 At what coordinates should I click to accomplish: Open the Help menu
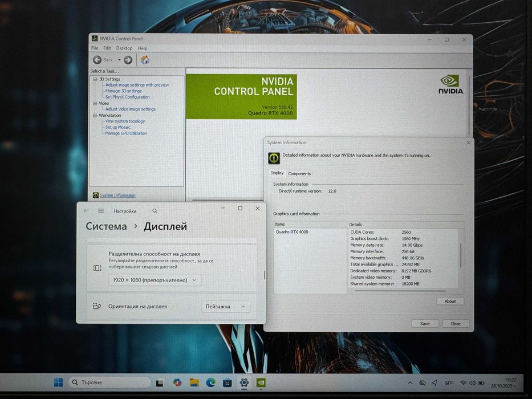coord(143,48)
